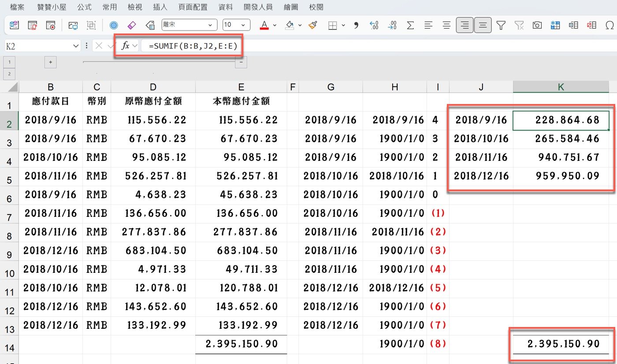Screen dimensions: 617x364
Task: Click the AutoSum sigma icon
Action: coord(410,25)
